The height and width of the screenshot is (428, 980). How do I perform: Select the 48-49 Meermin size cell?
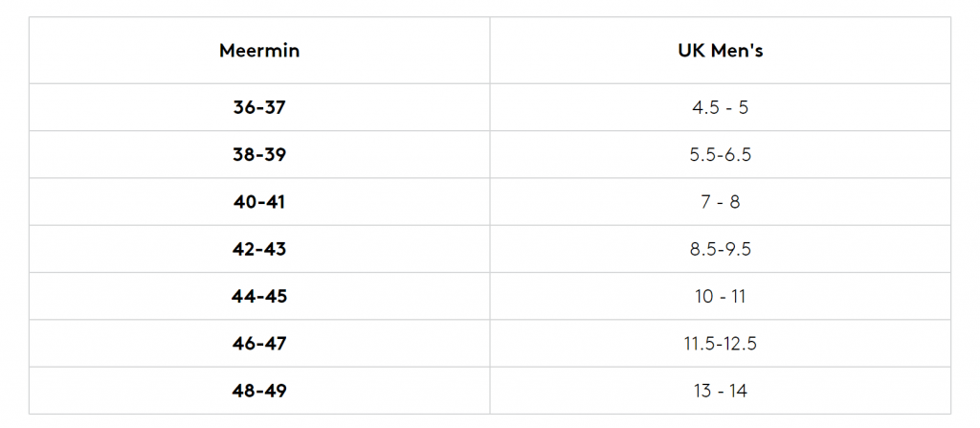point(259,391)
